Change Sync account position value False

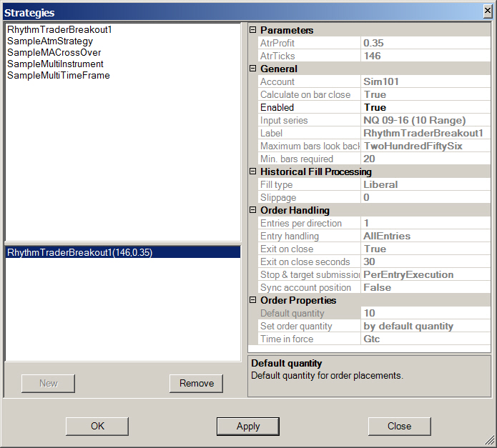(425, 287)
